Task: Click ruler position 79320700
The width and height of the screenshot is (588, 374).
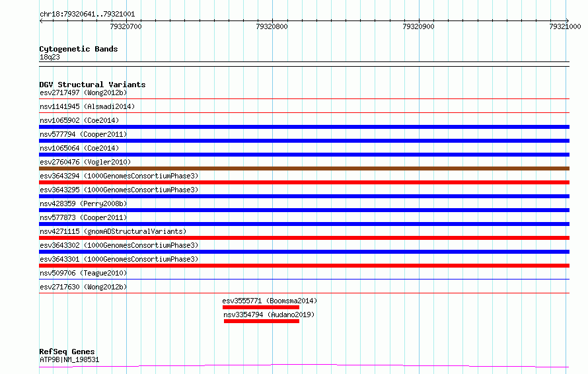Action: tap(126, 26)
